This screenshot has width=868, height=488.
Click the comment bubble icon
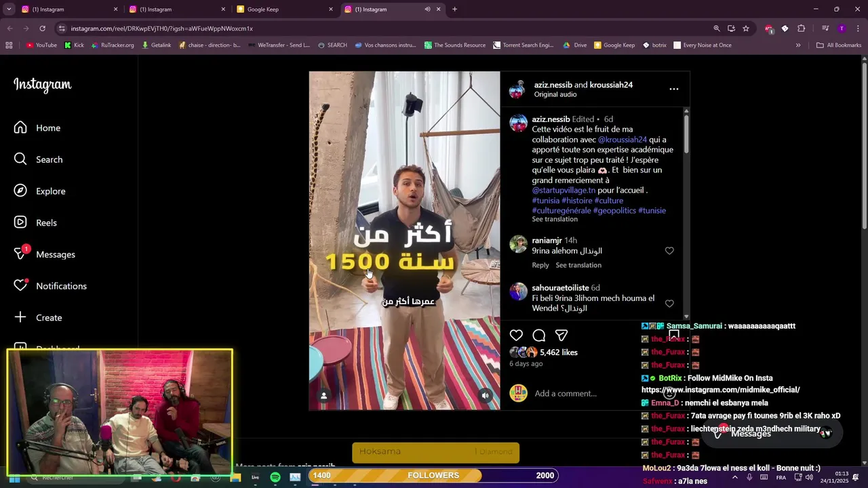click(539, 335)
